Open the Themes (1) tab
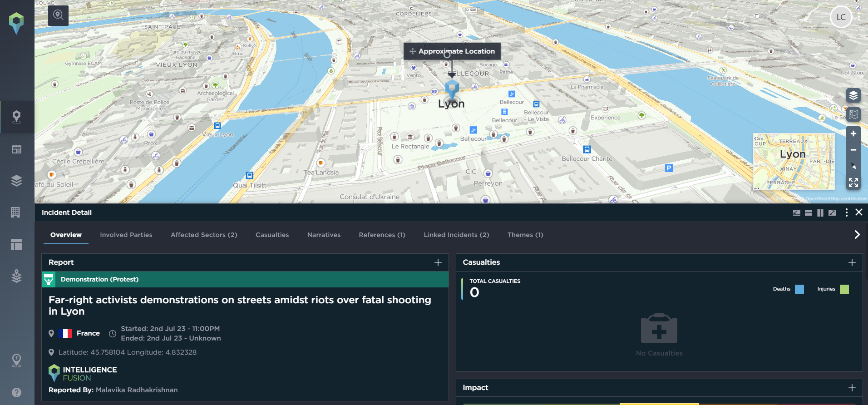Viewport: 868px width, 405px height. [525, 235]
